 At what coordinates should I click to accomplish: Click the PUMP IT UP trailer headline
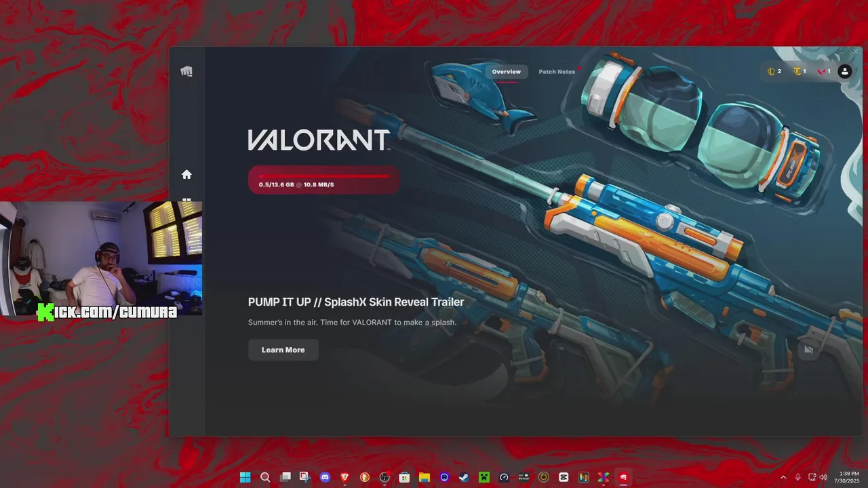[x=356, y=302]
